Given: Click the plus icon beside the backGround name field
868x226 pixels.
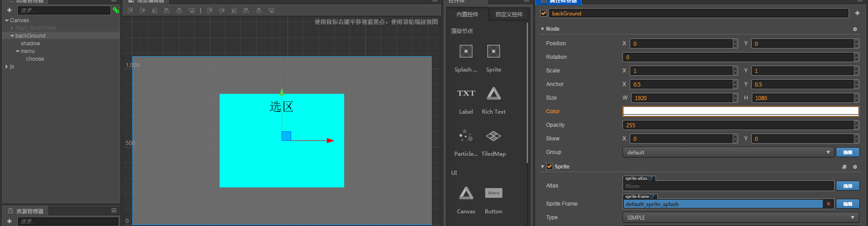Looking at the screenshot, I should coord(857,13).
